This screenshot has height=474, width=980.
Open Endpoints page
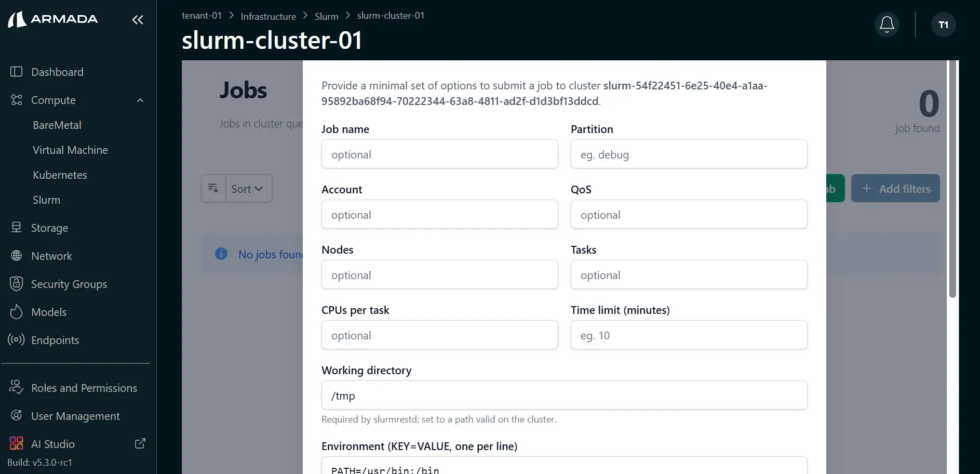(55, 340)
